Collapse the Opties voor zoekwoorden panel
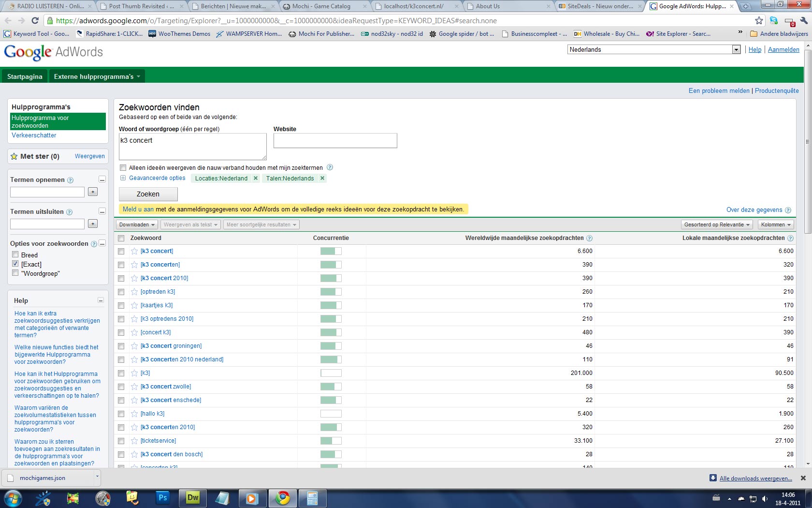This screenshot has height=508, width=812. coord(102,243)
